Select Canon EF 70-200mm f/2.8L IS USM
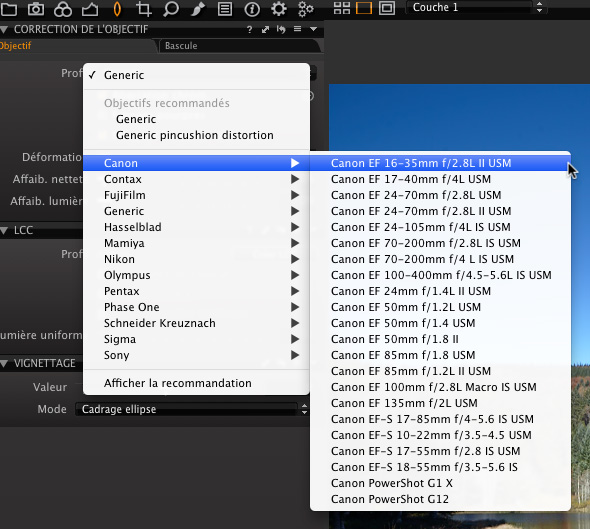The image size is (590, 529). (440, 243)
